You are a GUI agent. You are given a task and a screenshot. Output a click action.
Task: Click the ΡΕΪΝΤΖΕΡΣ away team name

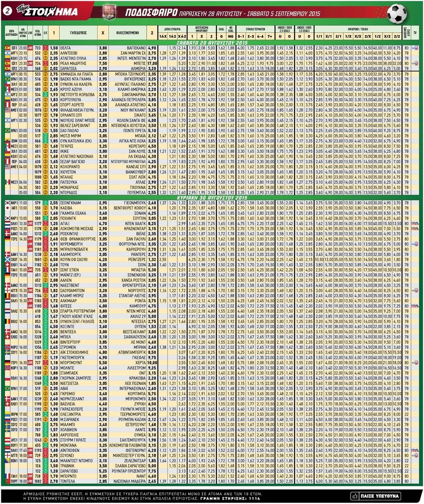[x=137, y=260]
